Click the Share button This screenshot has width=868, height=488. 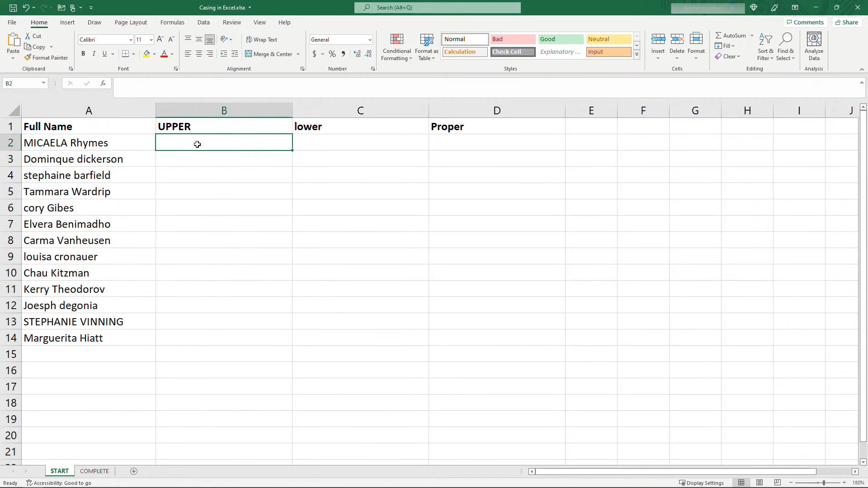pyautogui.click(x=846, y=22)
